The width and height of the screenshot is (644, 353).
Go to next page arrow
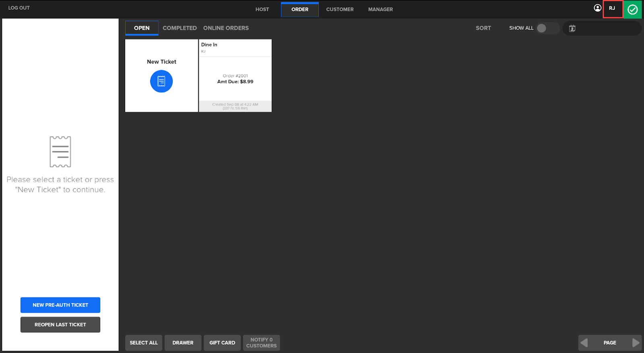click(636, 343)
